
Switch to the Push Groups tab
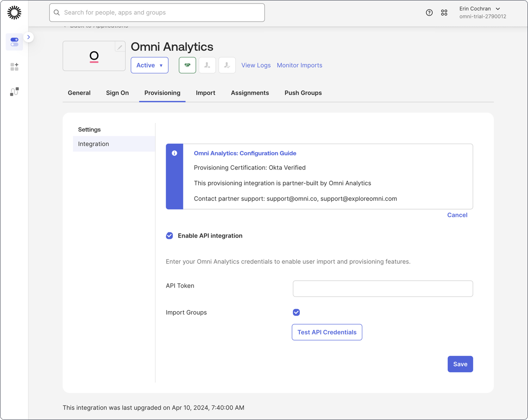point(303,93)
